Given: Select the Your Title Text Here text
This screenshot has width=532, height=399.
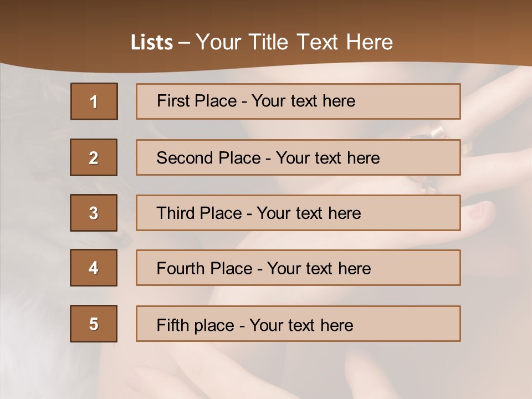Looking at the screenshot, I should (294, 42).
